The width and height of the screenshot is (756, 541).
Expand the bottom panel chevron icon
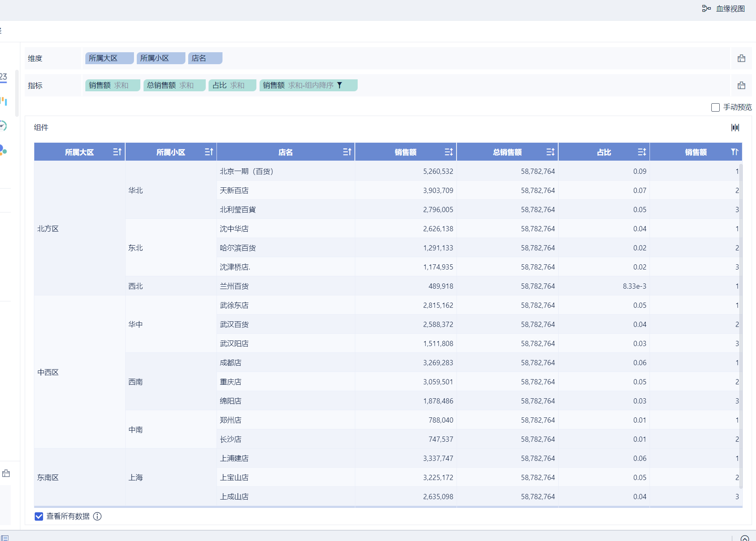point(744,538)
